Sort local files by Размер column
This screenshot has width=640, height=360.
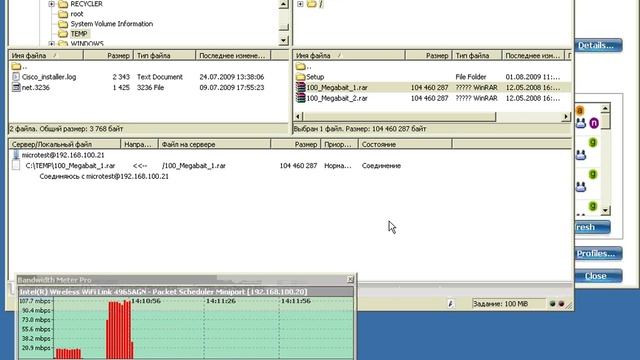click(109, 56)
